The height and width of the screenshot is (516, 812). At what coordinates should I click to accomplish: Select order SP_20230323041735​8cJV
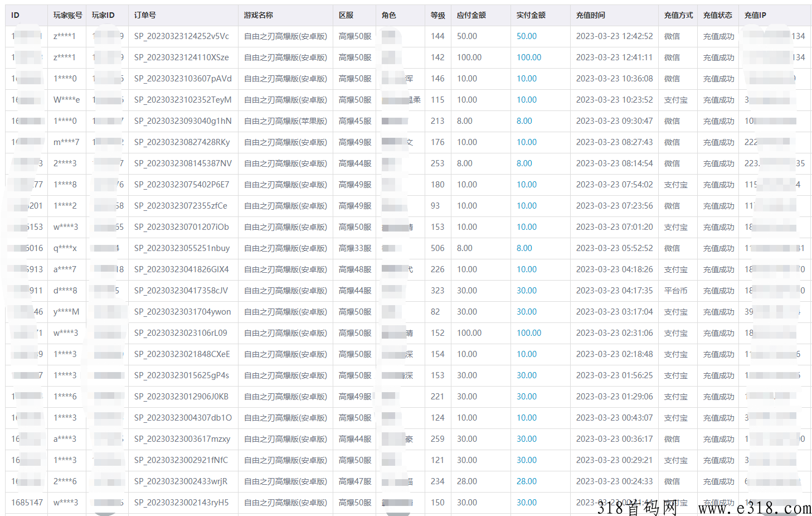pyautogui.click(x=181, y=291)
